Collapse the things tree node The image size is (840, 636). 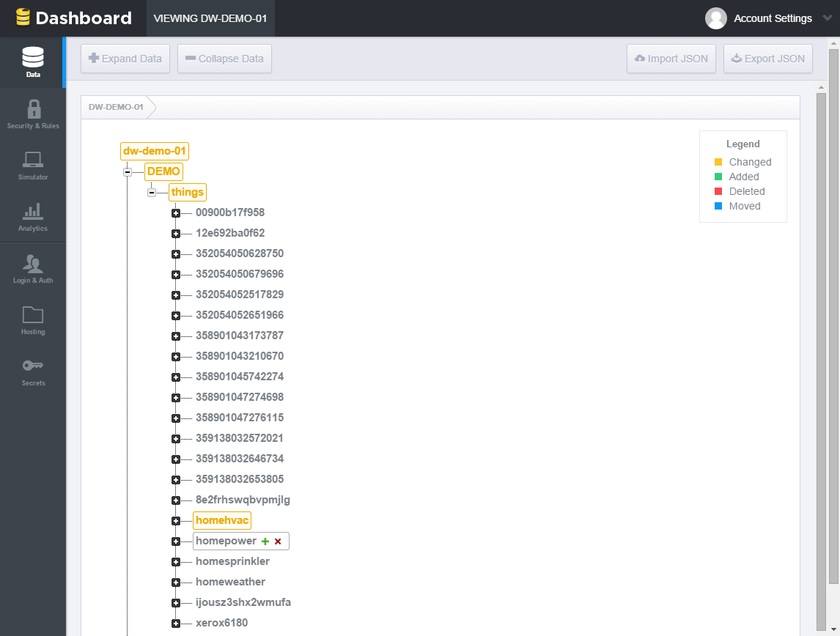[152, 193]
